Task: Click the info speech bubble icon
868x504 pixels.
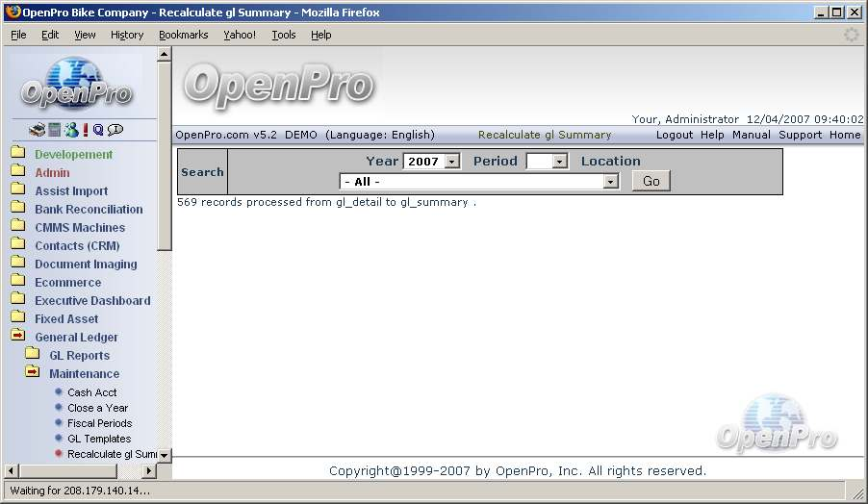Action: click(115, 130)
